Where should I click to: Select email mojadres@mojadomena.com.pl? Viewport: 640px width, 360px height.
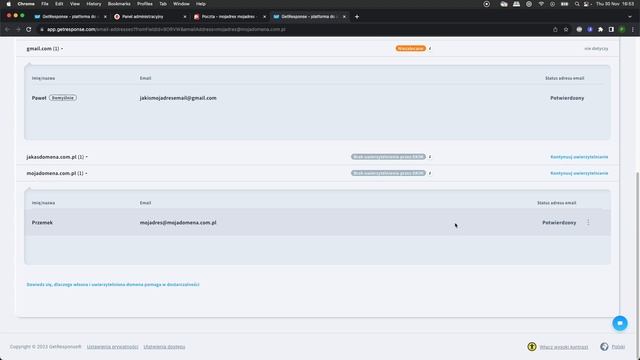pos(178,222)
